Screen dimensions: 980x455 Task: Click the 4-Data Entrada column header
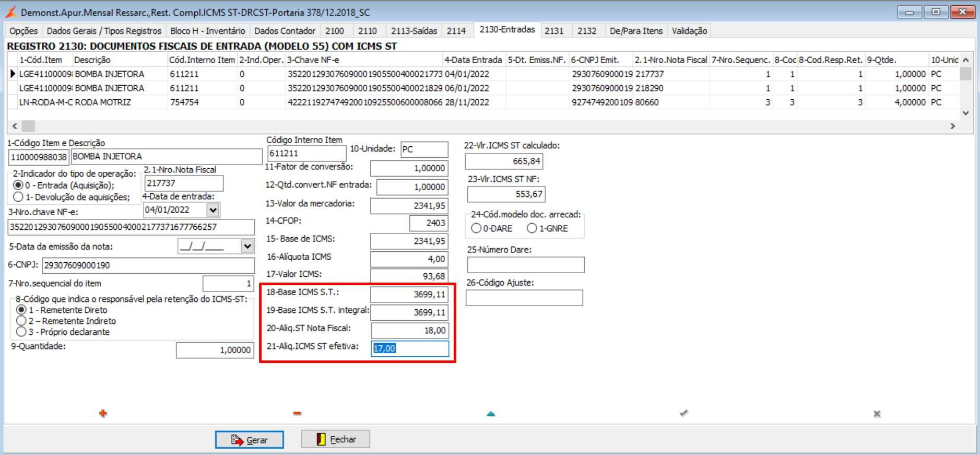474,60
